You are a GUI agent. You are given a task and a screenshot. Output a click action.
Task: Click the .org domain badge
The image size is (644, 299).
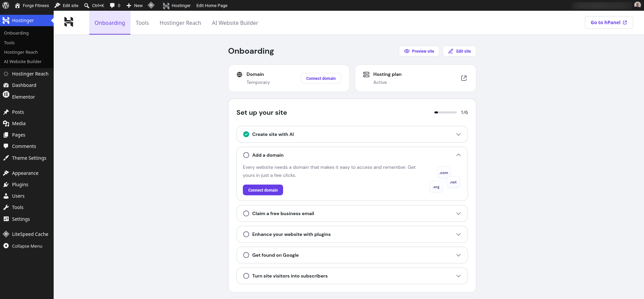(x=436, y=187)
